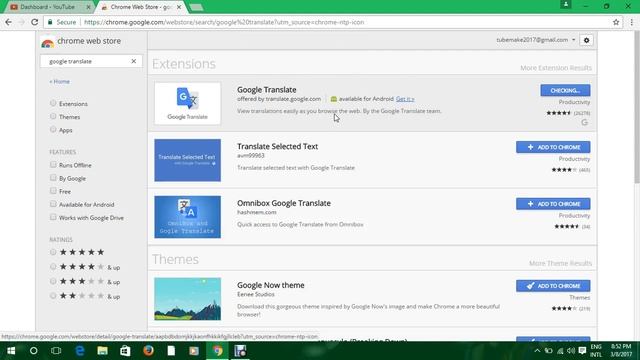Open Chrome's three-dot menu
This screenshot has width=640, height=360.
pos(631,22)
